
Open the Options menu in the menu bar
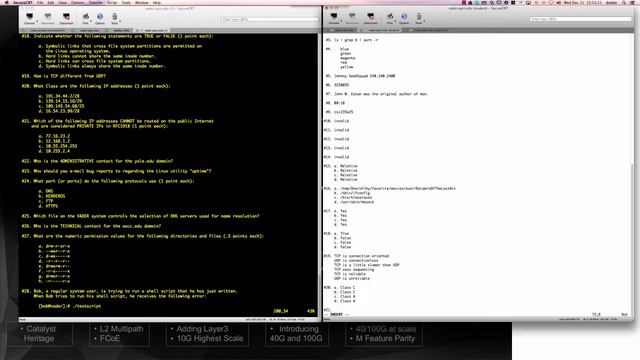(78, 2)
